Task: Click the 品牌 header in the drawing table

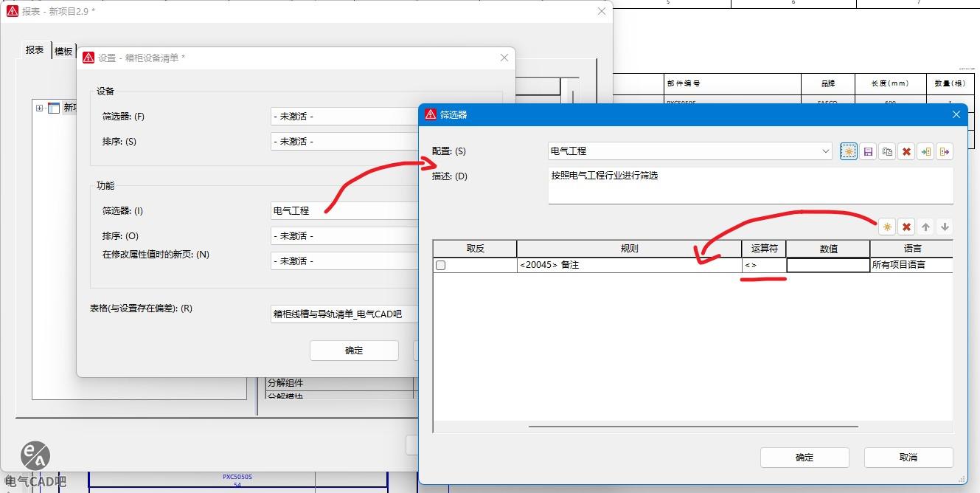Action: pos(829,83)
